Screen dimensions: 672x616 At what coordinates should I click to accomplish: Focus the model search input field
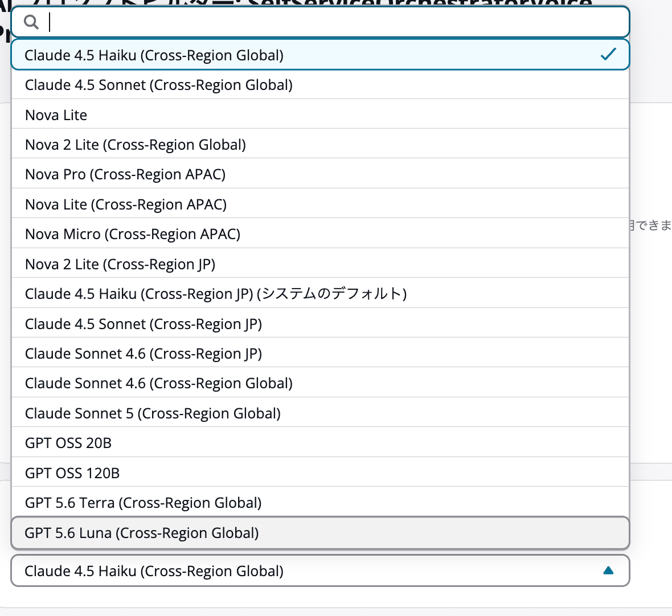point(320,22)
